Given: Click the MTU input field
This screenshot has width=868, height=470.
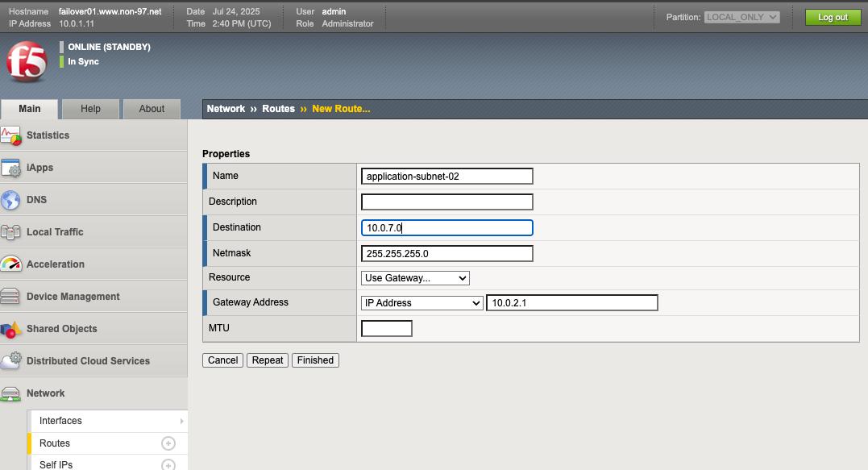Looking at the screenshot, I should (x=386, y=328).
